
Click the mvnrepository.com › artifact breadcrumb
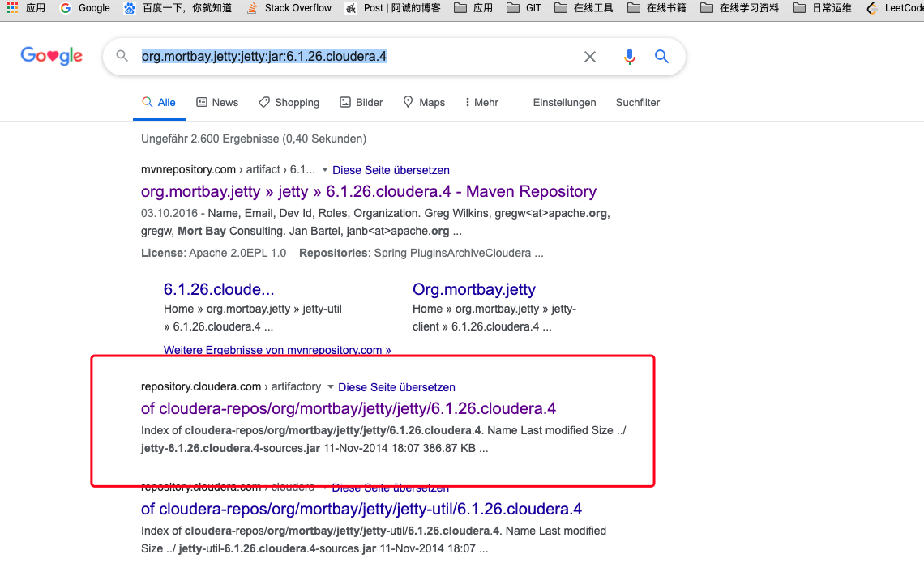tap(228, 169)
